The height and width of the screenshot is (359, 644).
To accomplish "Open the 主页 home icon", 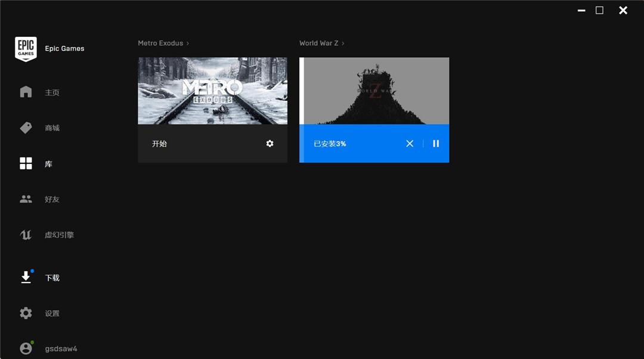I will click(26, 92).
